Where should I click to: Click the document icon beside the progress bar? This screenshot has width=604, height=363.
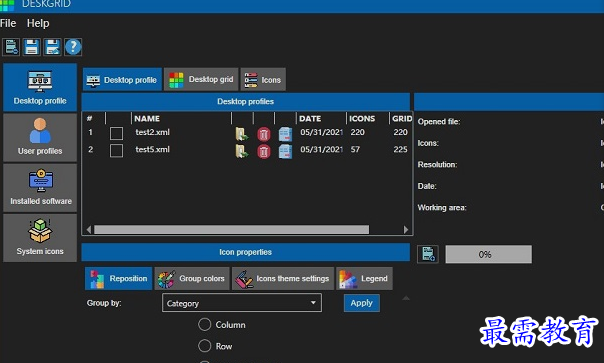(428, 254)
